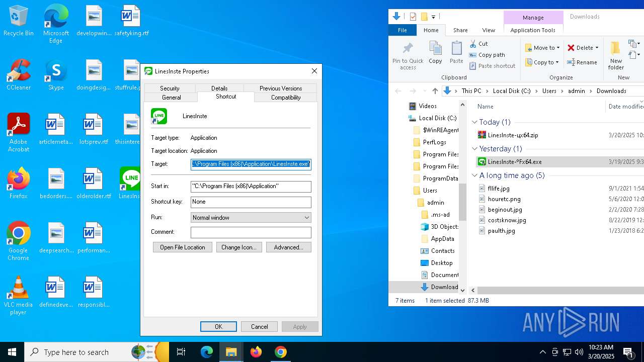
Task: Switch to the Details tab
Action: (x=219, y=88)
